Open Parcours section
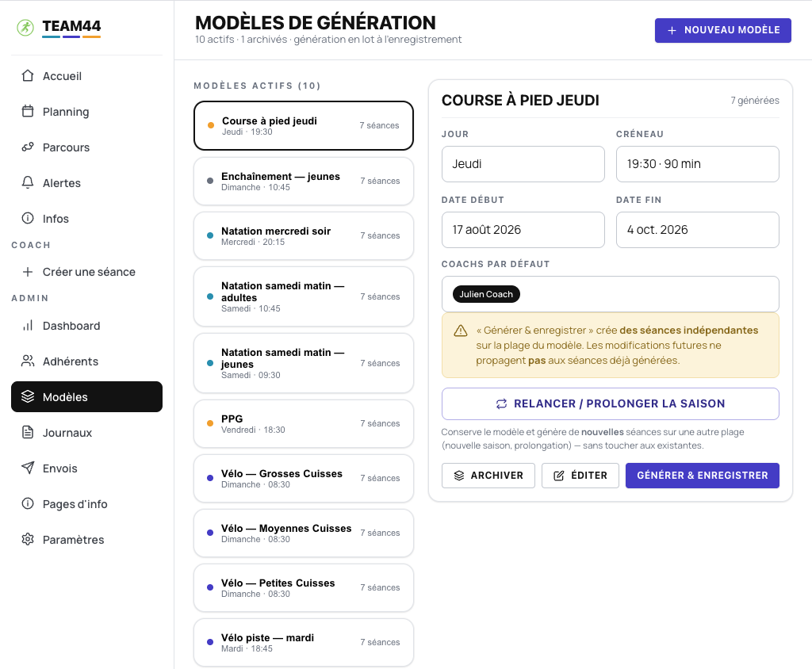 [x=86, y=147]
